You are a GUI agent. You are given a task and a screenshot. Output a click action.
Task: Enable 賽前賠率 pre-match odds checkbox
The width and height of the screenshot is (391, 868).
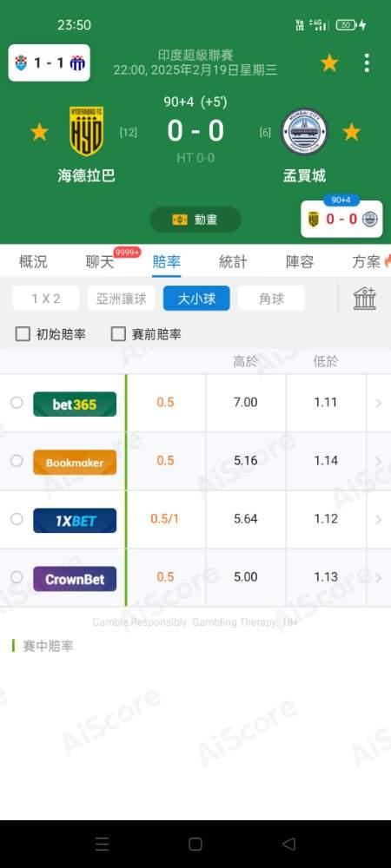[x=118, y=334]
